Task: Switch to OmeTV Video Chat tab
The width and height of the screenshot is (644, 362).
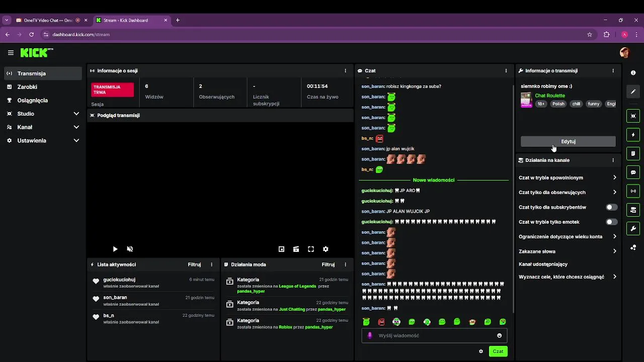Action: [x=48, y=20]
